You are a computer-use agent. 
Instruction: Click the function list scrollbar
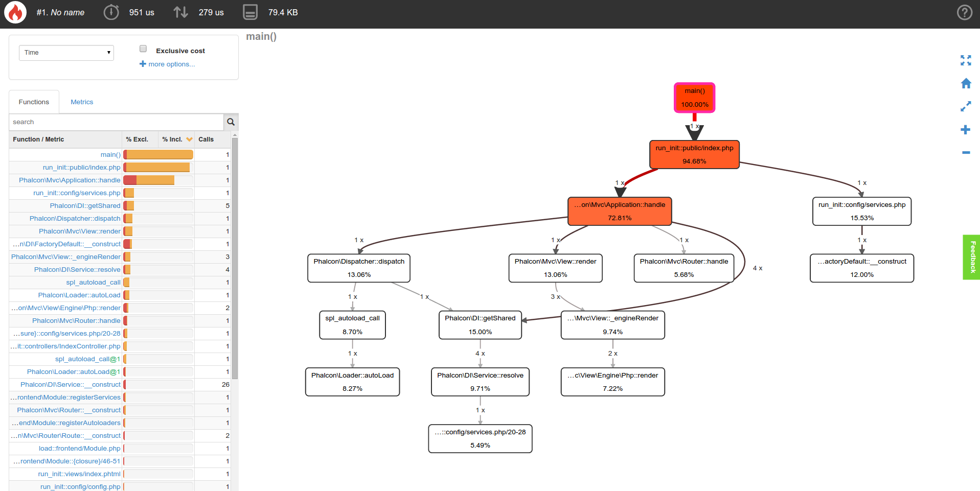[235, 258]
